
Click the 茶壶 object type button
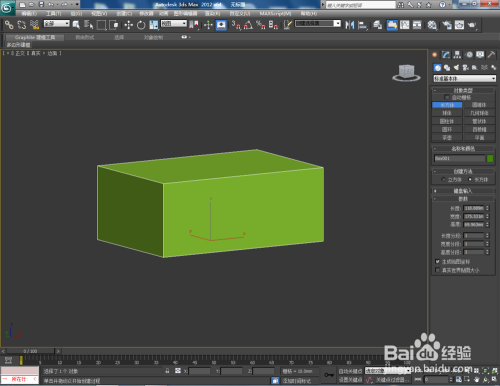pos(447,137)
